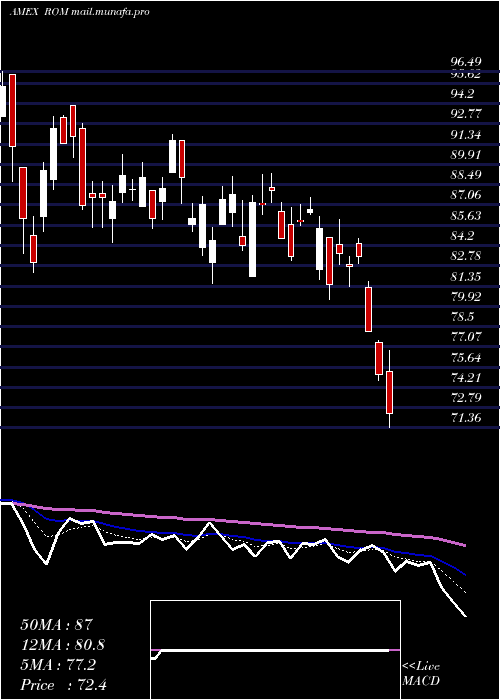The image size is (500, 700).
Task: Click the tall red candle at the chart's left edge
Action: 12,110
